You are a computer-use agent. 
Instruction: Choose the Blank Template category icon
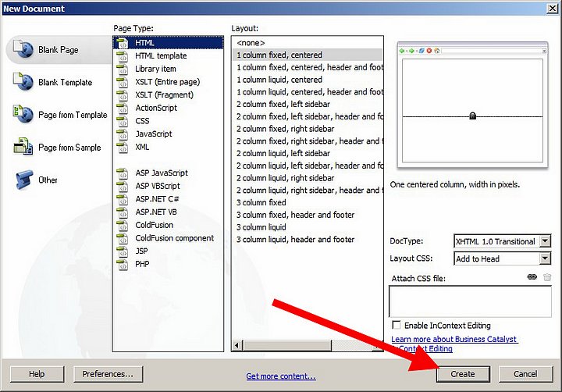[x=23, y=81]
